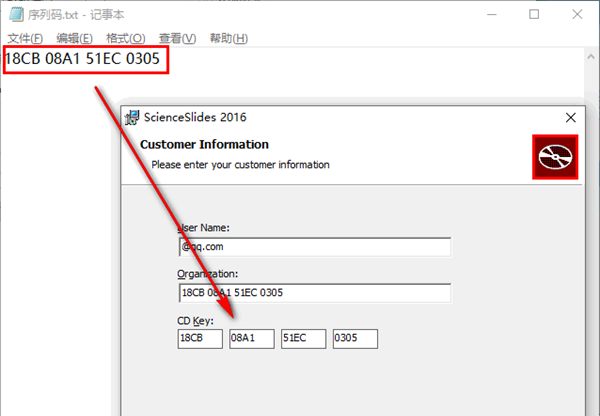Click the first CD Key box 18CB
The width and height of the screenshot is (600, 416).
[x=200, y=339]
